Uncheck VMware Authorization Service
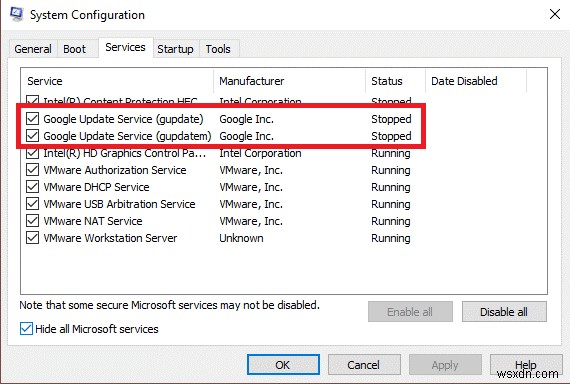This screenshot has height=384, width=570. pyautogui.click(x=32, y=170)
